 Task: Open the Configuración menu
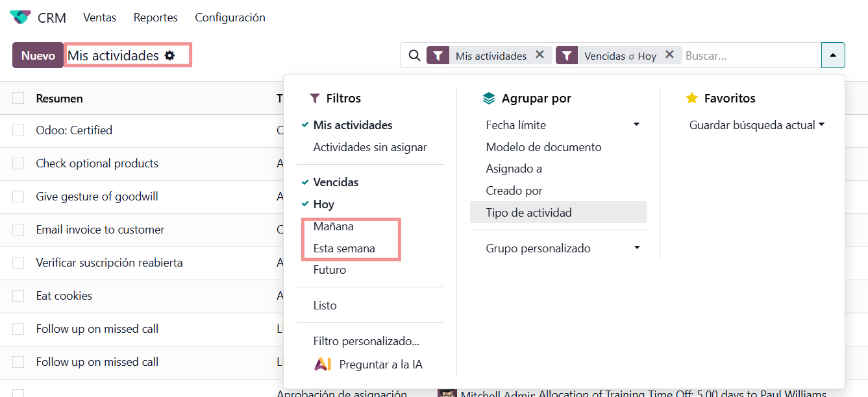coord(230,18)
